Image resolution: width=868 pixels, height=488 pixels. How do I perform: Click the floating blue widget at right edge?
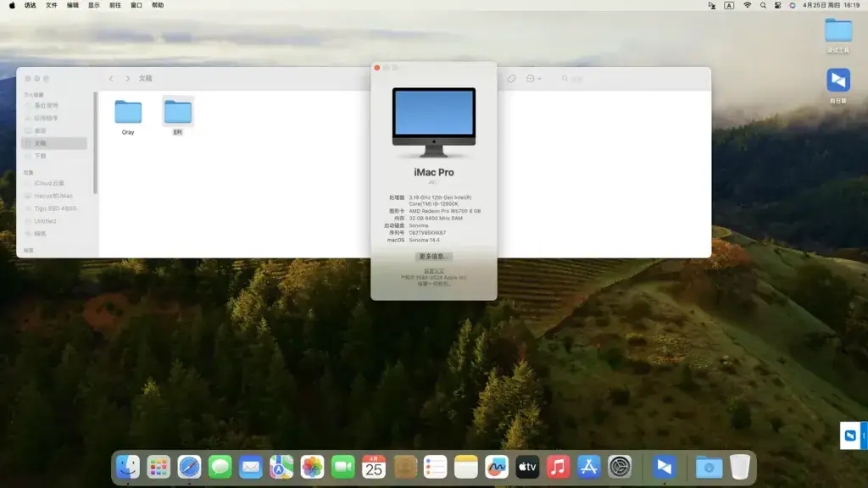pos(853,435)
